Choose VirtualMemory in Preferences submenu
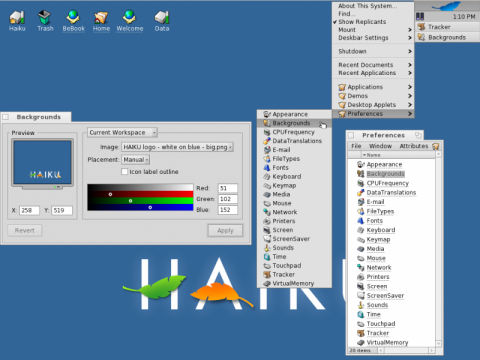This screenshot has width=480, height=360. coord(294,283)
